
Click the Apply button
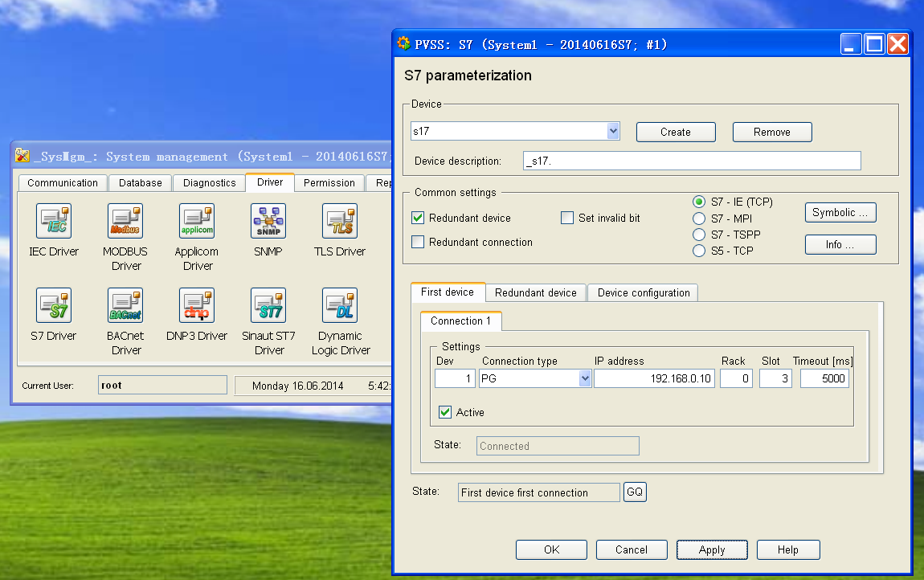coord(712,550)
